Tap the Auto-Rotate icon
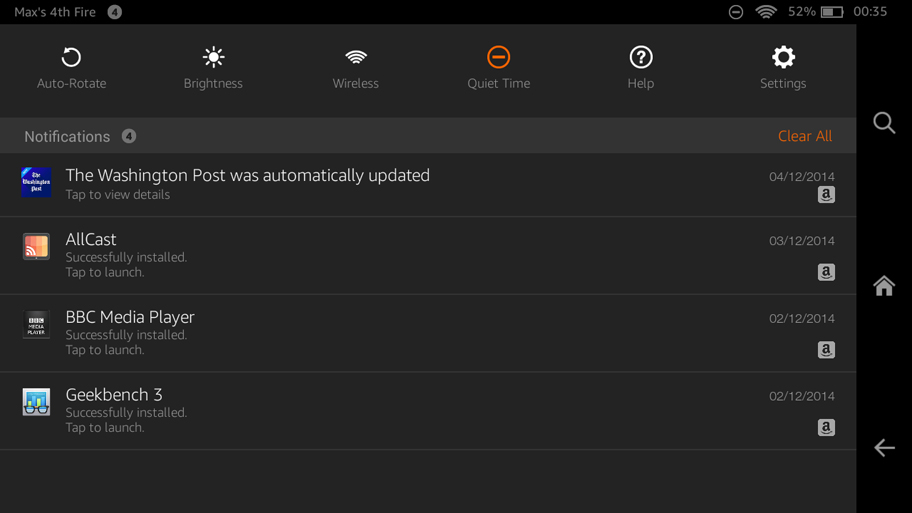 (72, 58)
